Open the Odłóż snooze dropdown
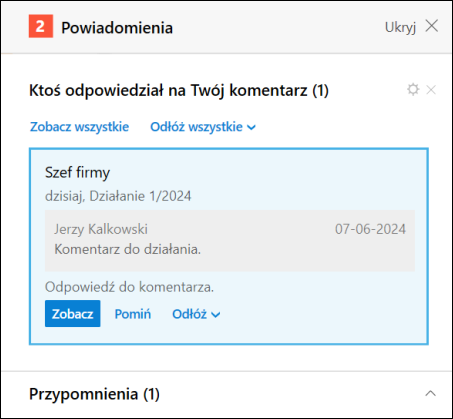The width and height of the screenshot is (453, 419). 196,314
